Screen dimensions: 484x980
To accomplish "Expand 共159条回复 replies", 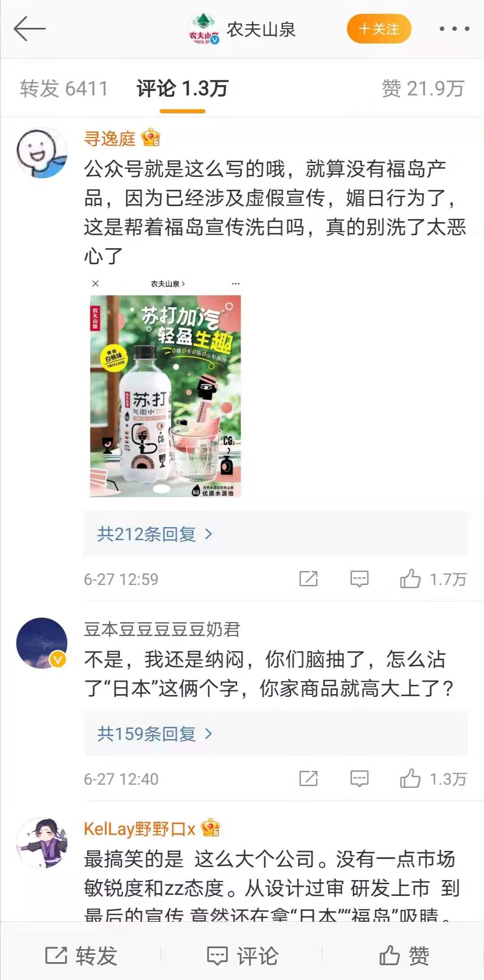I will pos(155,734).
